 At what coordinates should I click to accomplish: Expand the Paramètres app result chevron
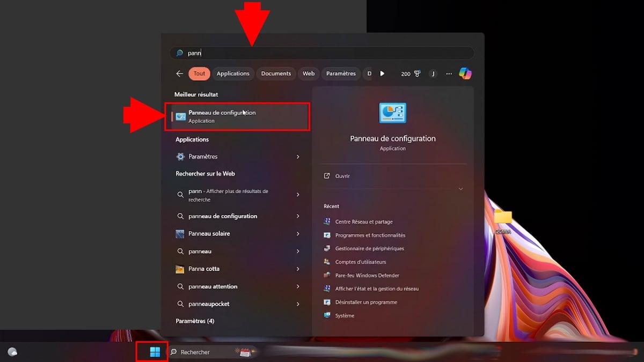(298, 157)
